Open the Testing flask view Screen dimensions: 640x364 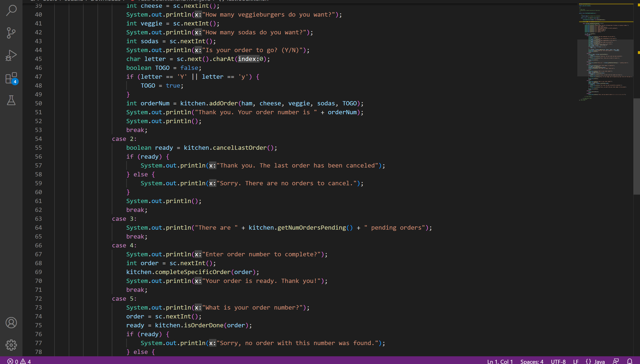(x=11, y=100)
